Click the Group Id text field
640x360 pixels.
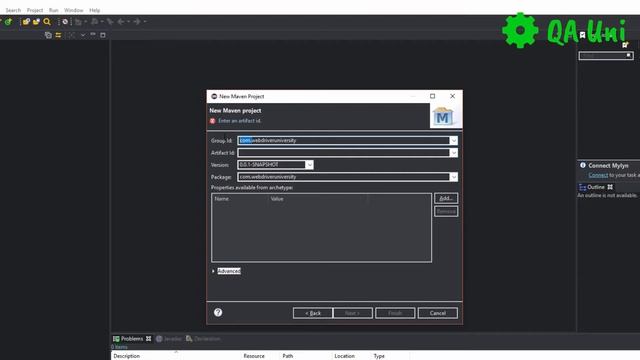click(x=343, y=140)
